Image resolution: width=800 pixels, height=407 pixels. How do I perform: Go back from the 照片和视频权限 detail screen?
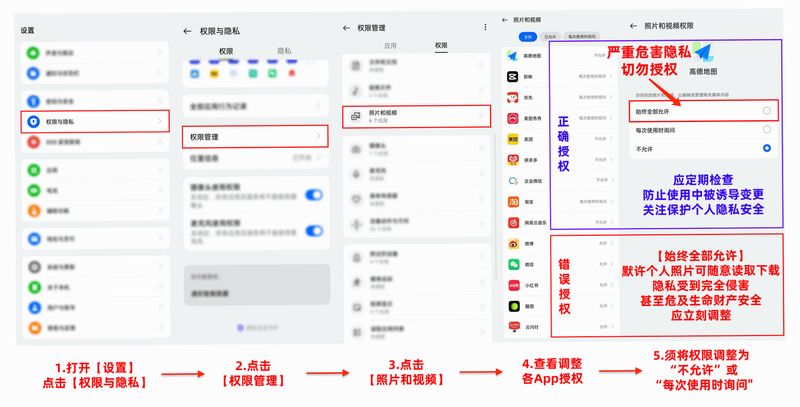(x=634, y=26)
